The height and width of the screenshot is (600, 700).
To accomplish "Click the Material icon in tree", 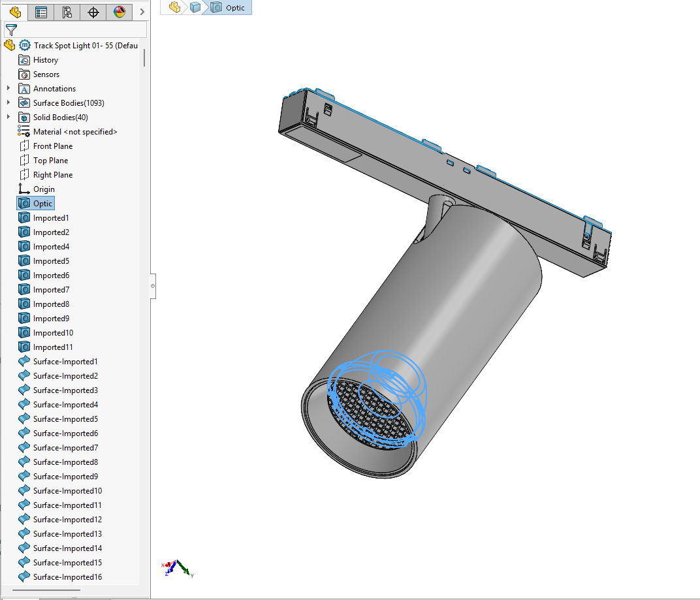I will [24, 131].
